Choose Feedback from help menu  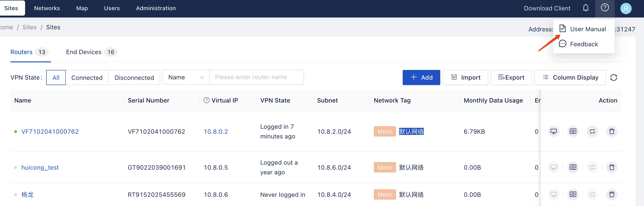pos(584,44)
